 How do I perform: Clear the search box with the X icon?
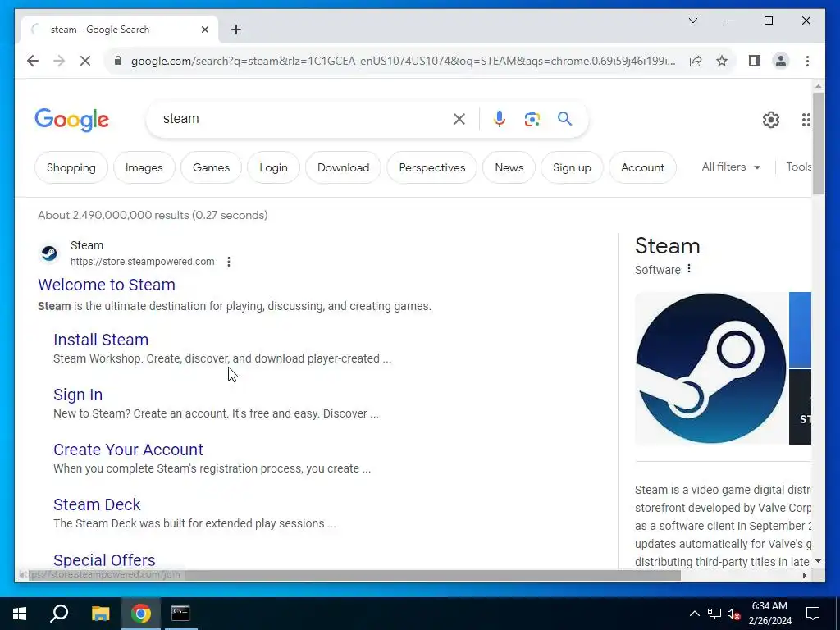point(459,119)
